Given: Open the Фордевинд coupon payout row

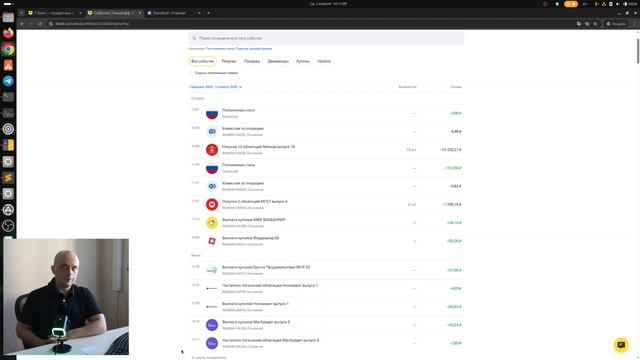Looking at the screenshot, I should click(326, 241).
